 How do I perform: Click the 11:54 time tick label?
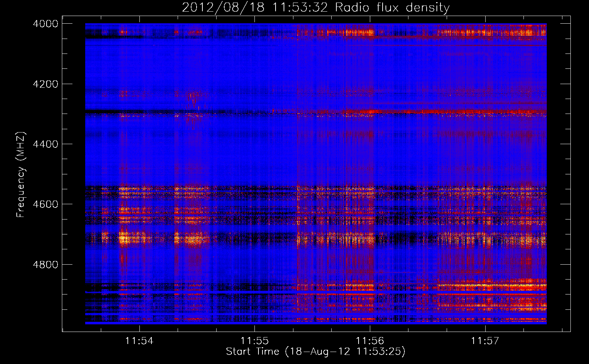[x=139, y=341]
